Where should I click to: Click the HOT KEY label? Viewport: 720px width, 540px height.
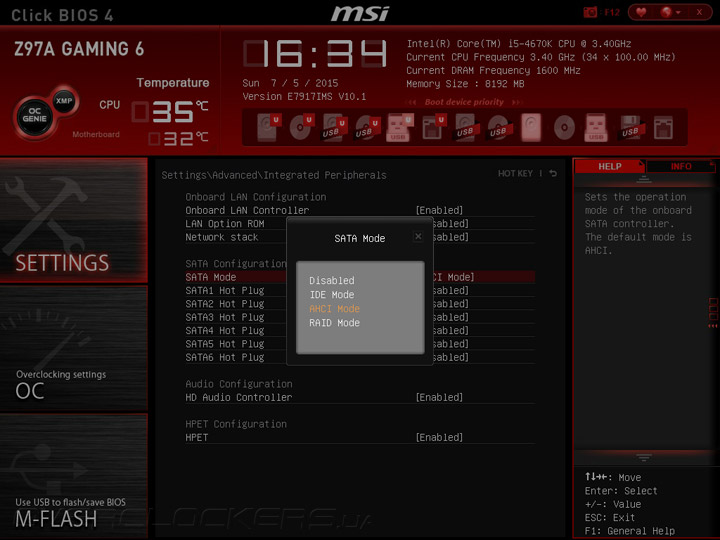coord(515,174)
